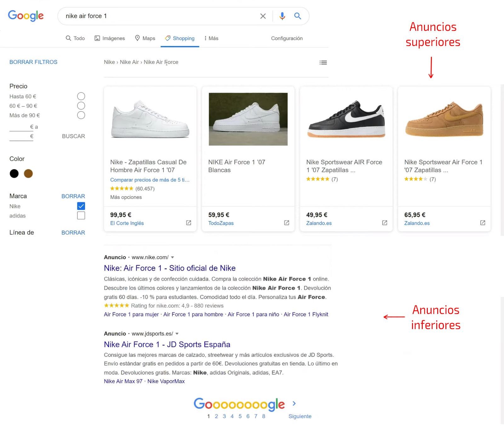
Task: Clear the Línea de filter with BORRAR
Action: pos(73,233)
